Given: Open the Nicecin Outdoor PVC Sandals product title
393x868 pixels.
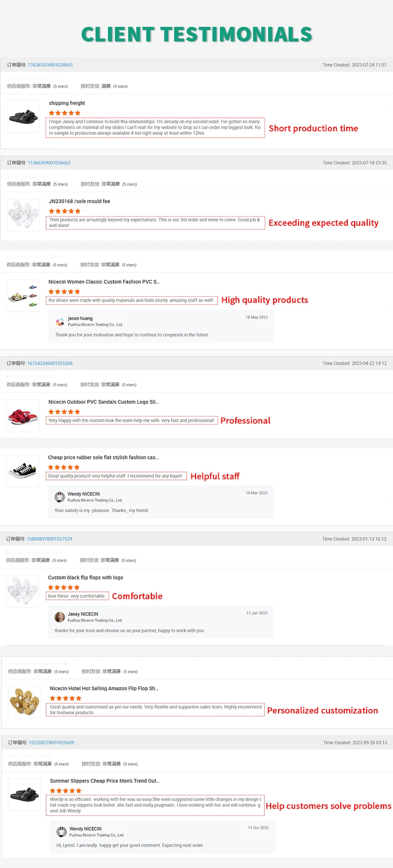Looking at the screenshot, I should pyautogui.click(x=103, y=402).
